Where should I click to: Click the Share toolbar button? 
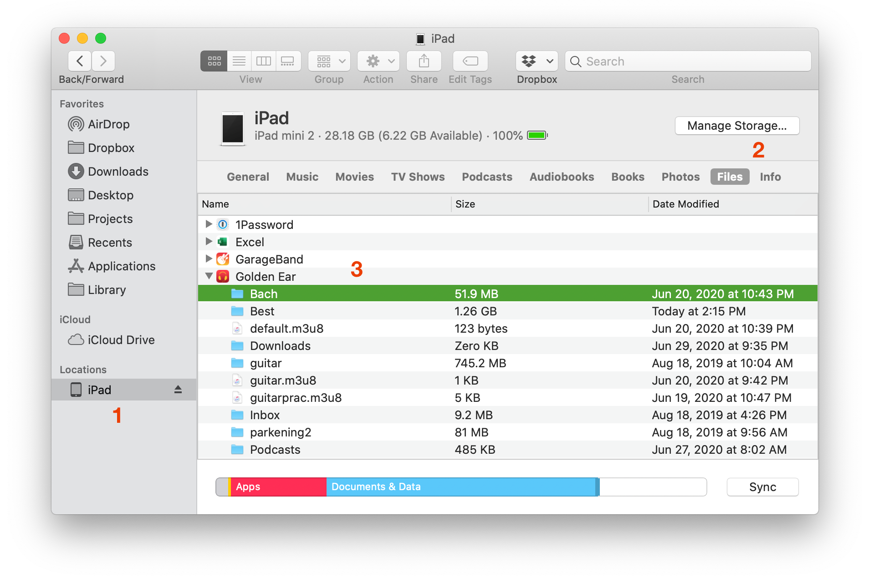coord(424,61)
